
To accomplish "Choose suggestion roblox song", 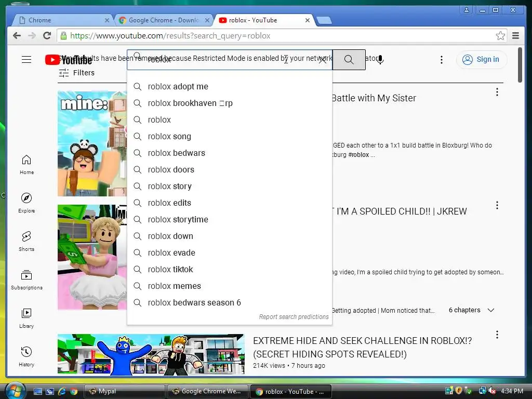I will coord(229,137).
